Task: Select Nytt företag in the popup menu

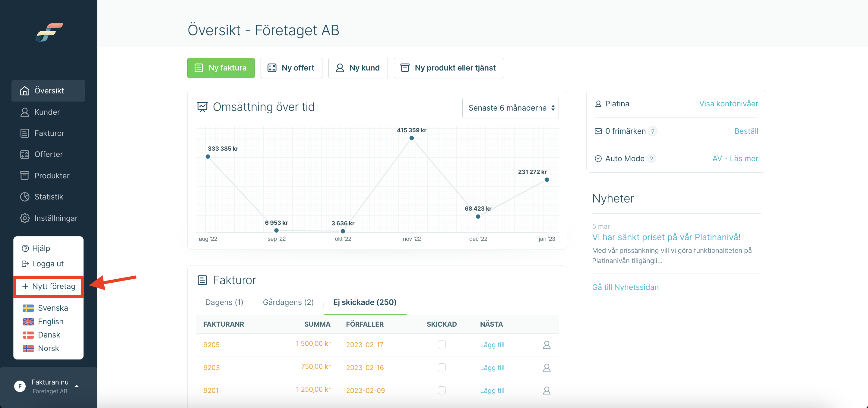Action: [x=49, y=286]
